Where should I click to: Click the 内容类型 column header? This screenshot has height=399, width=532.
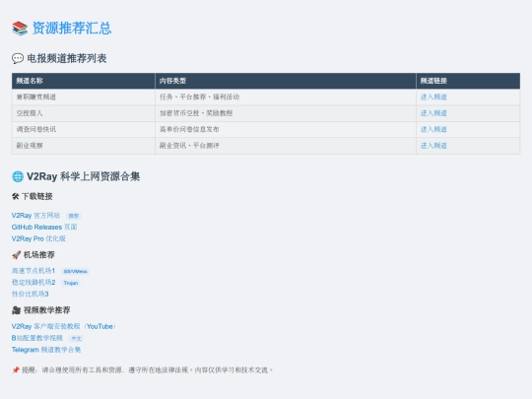(x=286, y=81)
